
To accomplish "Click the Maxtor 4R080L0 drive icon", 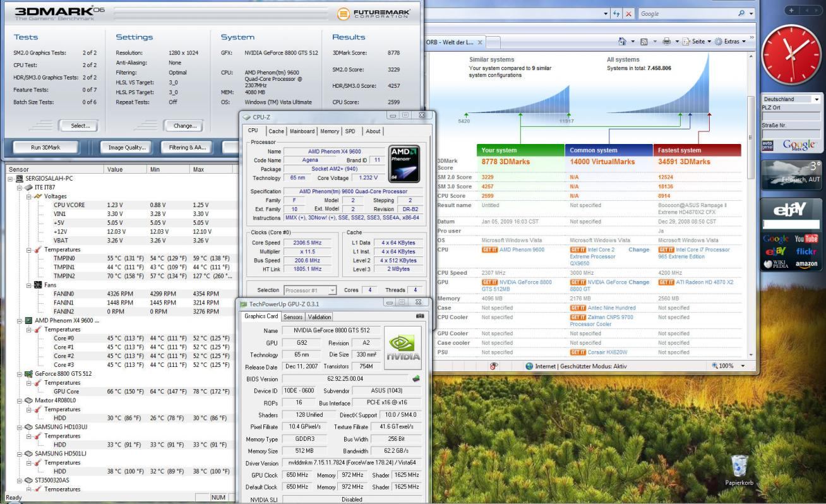I will pyautogui.click(x=27, y=400).
